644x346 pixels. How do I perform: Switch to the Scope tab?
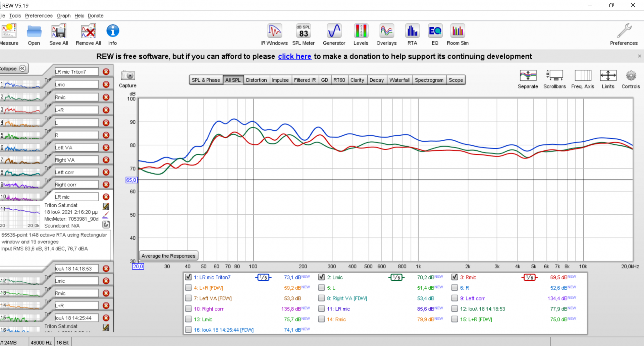point(456,80)
